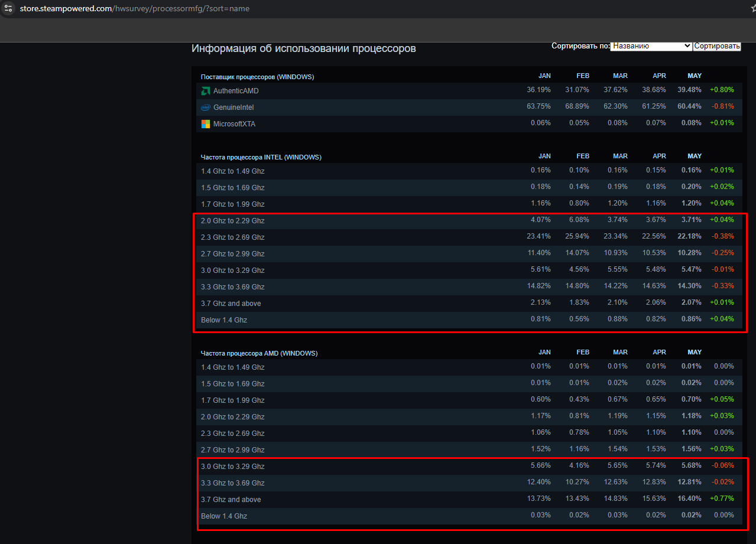Click the -0.06% change value

pyautogui.click(x=722, y=465)
